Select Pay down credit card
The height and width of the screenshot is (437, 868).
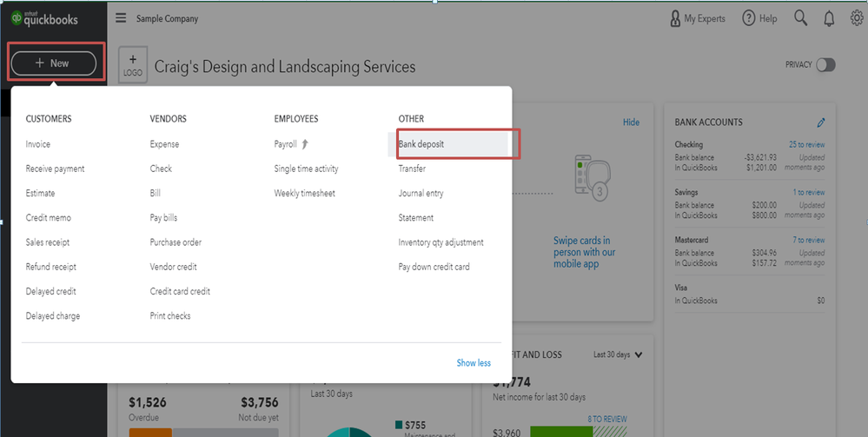tap(434, 267)
